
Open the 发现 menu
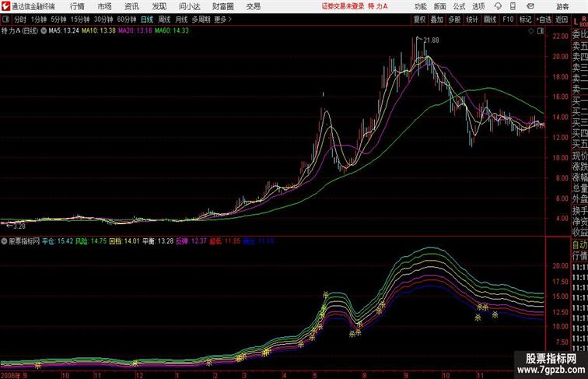pyautogui.click(x=159, y=6)
